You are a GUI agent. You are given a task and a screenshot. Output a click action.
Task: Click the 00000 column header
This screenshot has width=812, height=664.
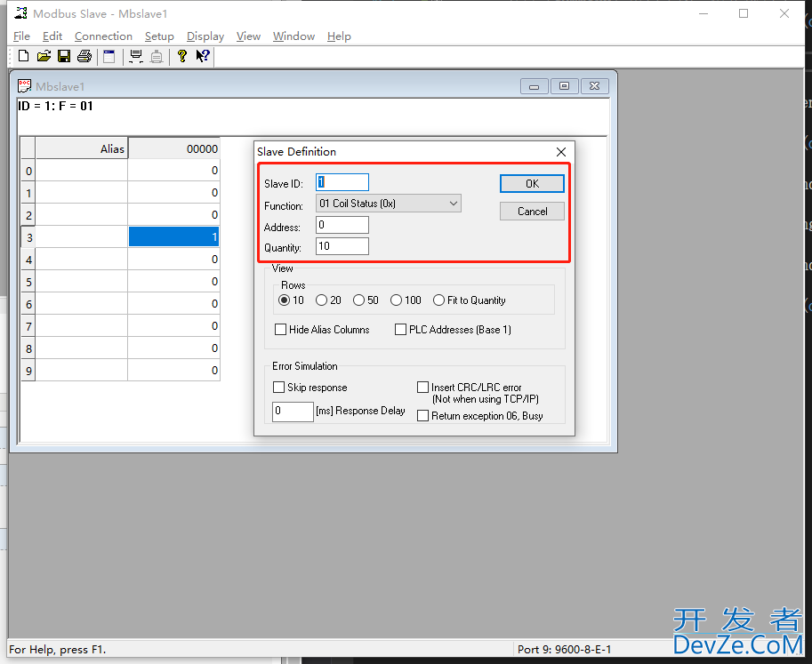pos(174,149)
